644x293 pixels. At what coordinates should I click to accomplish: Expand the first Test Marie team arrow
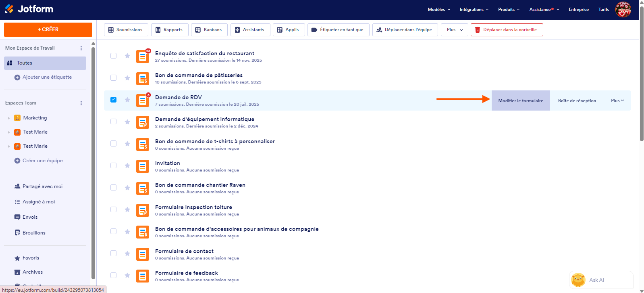pyautogui.click(x=9, y=132)
